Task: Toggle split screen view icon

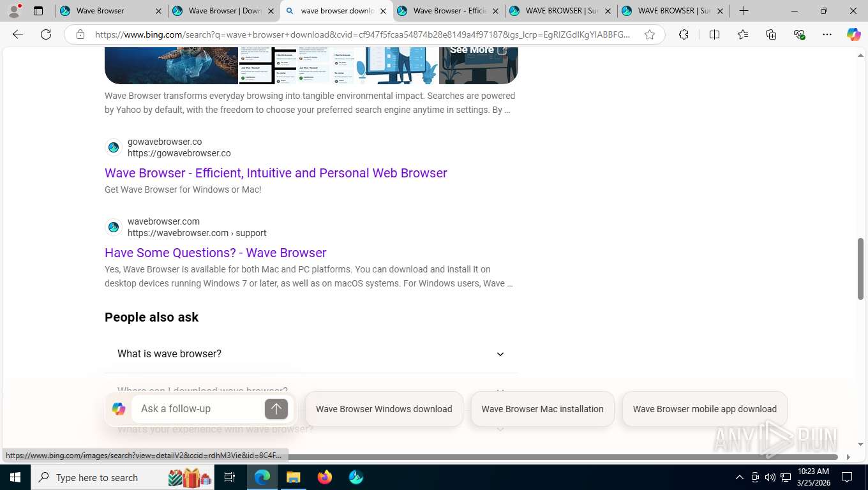Action: pos(714,34)
